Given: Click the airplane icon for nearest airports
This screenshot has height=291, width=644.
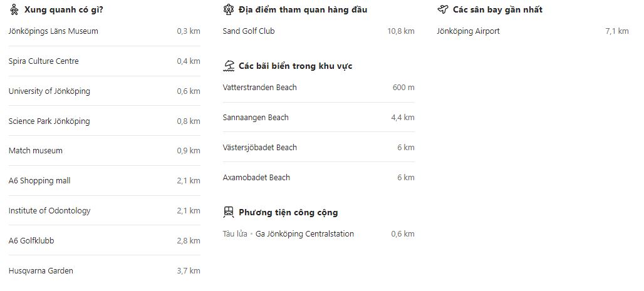Looking at the screenshot, I should click(x=443, y=9).
